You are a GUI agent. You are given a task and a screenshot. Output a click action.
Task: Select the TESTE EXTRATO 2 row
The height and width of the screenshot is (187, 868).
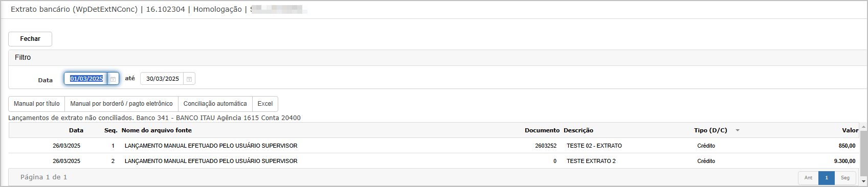[434, 161]
